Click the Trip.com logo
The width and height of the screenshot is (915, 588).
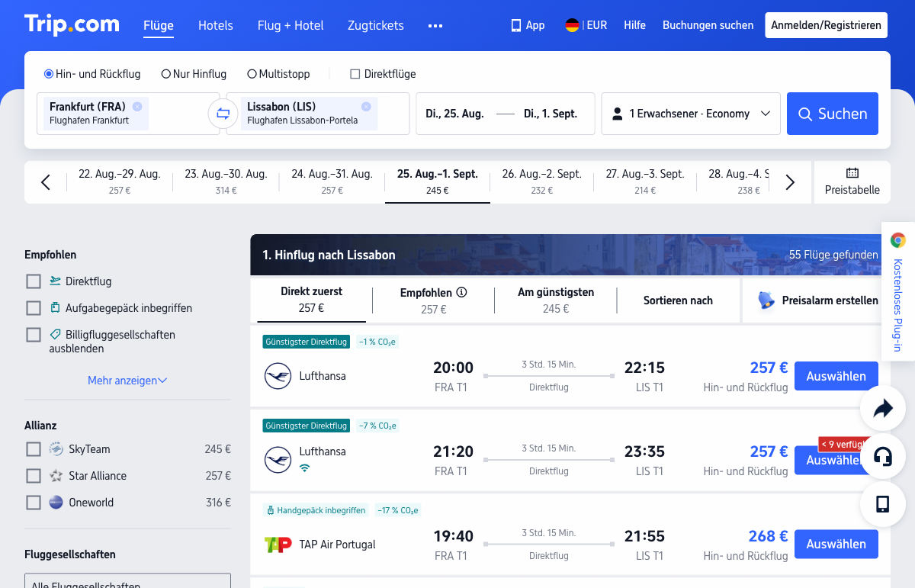[72, 24]
